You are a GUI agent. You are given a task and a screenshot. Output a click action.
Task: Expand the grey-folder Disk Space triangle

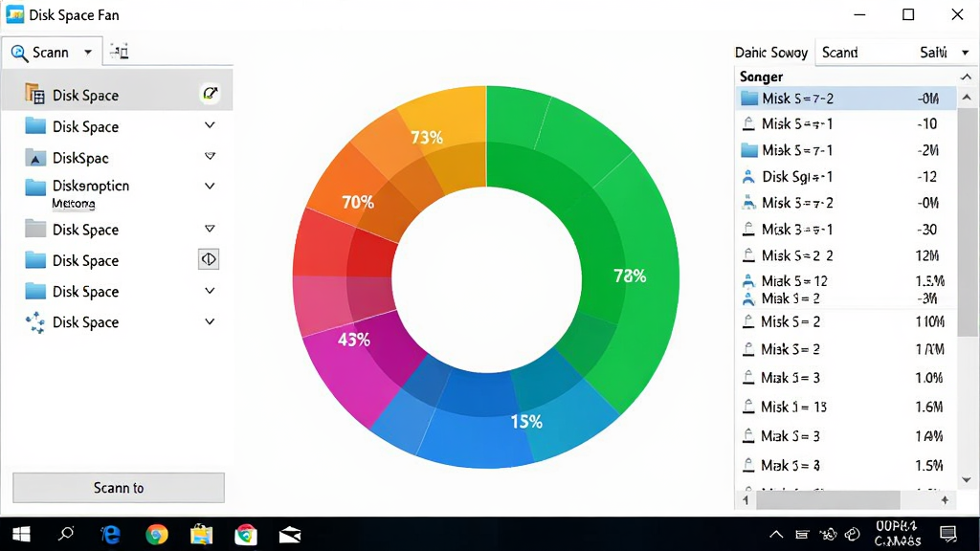tap(210, 229)
